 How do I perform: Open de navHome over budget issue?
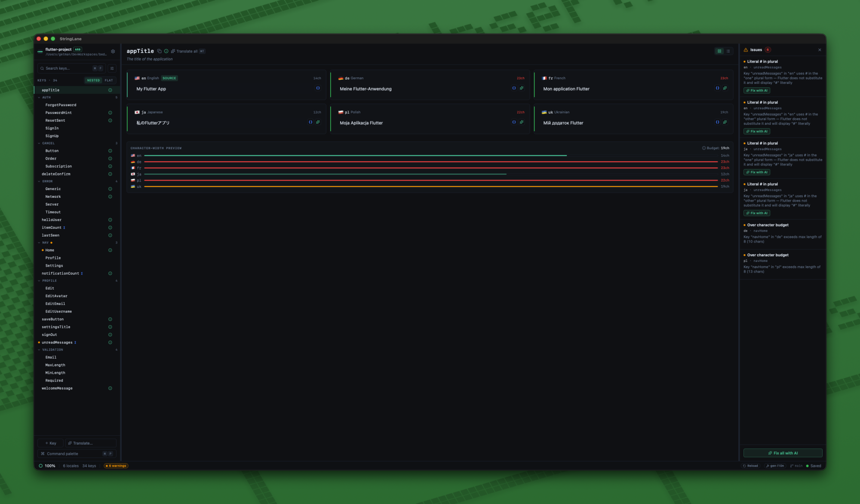point(783,233)
